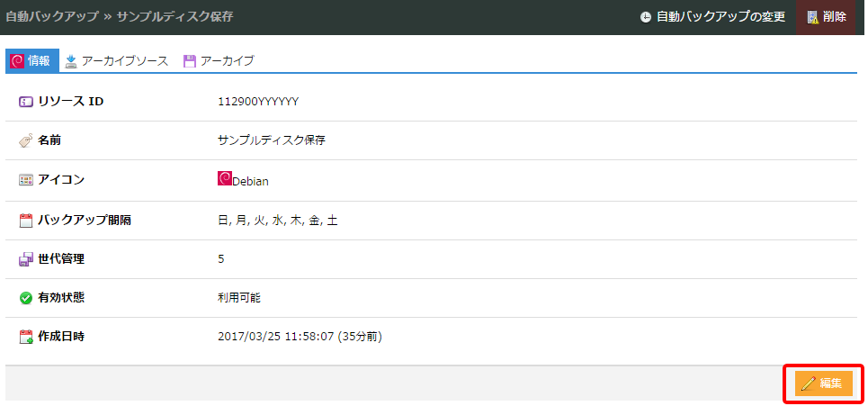The width and height of the screenshot is (868, 406).
Task: Click the 自動バックアップ breadcrumb link
Action: [x=50, y=17]
